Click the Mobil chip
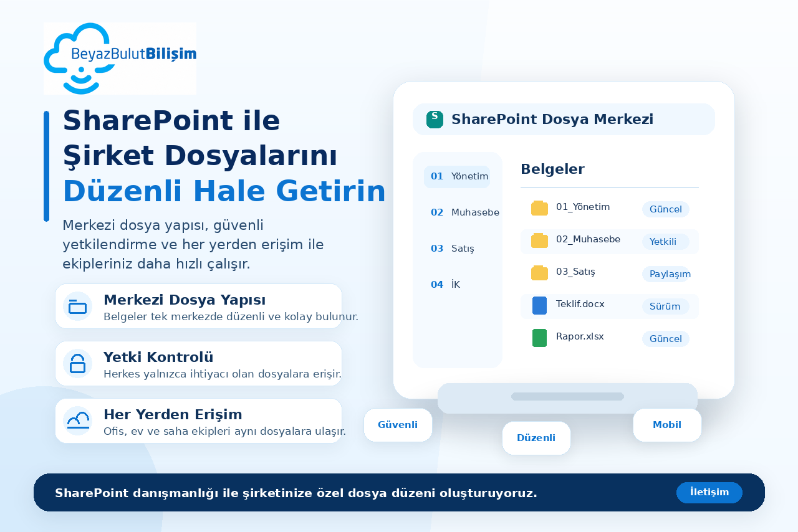The height and width of the screenshot is (532, 798). coord(667,425)
